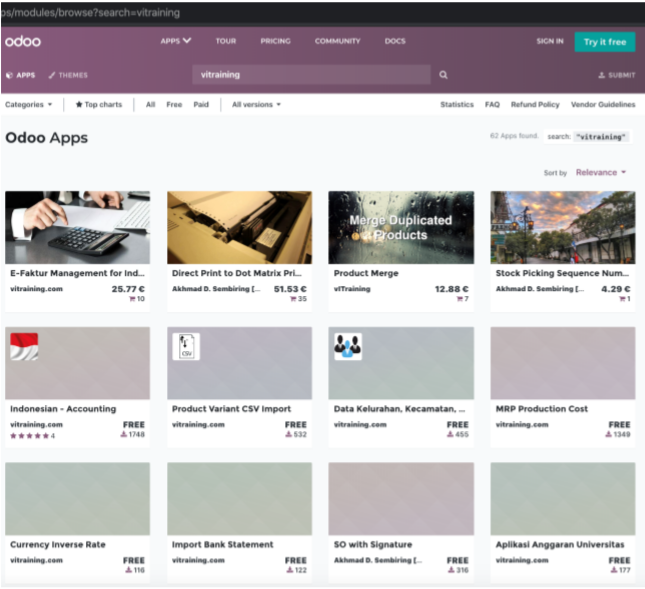Viewport: 645px width, 589px height.
Task: Click the cart icon under E-Faktur Management price
Action: pyautogui.click(x=132, y=299)
